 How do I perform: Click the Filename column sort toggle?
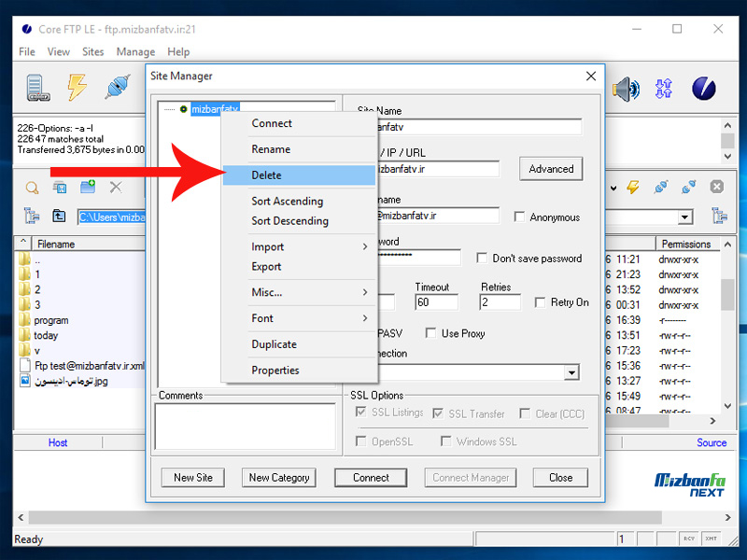pyautogui.click(x=22, y=244)
